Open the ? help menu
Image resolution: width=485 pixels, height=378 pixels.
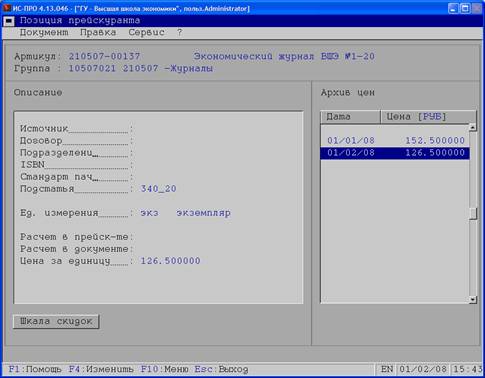click(180, 32)
